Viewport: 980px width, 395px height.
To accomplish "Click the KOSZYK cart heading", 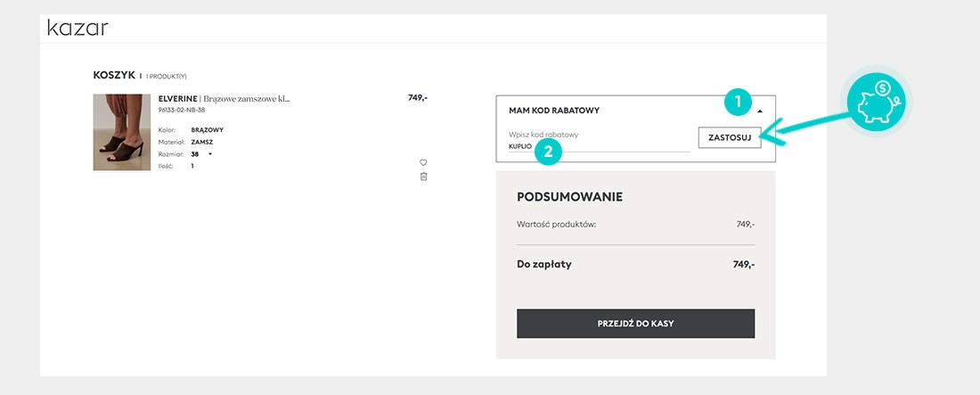I will click(113, 76).
